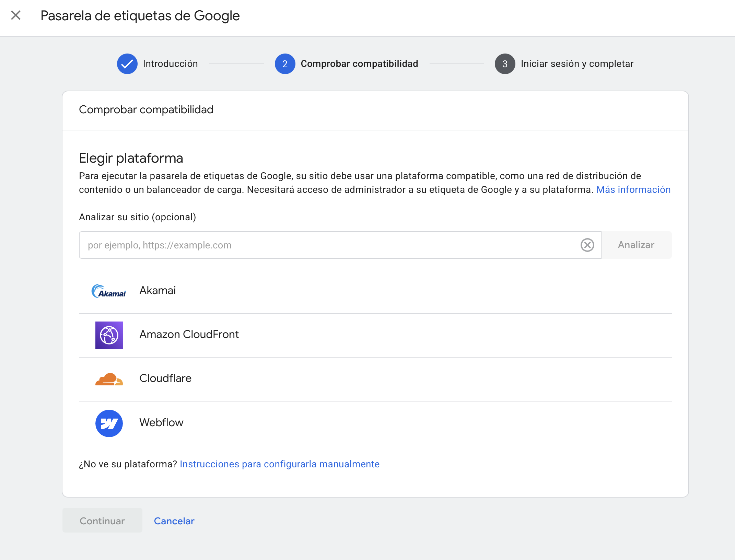Click the Elegir plataforma heading

pos(131,158)
